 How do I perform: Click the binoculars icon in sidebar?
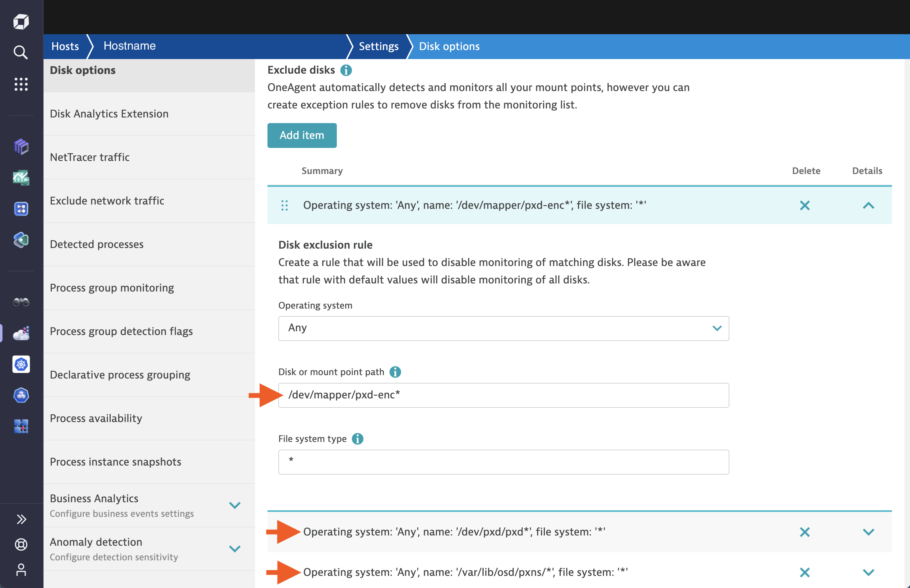21,302
